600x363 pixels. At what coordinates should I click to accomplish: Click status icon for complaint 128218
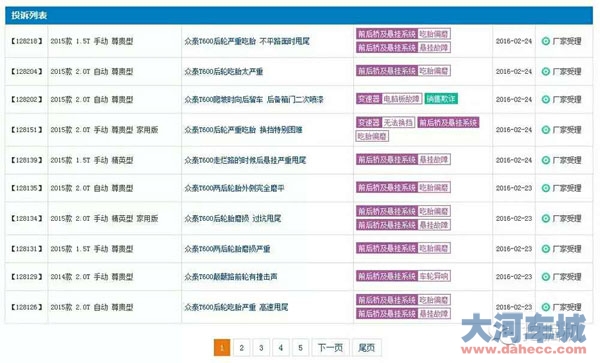tap(546, 41)
